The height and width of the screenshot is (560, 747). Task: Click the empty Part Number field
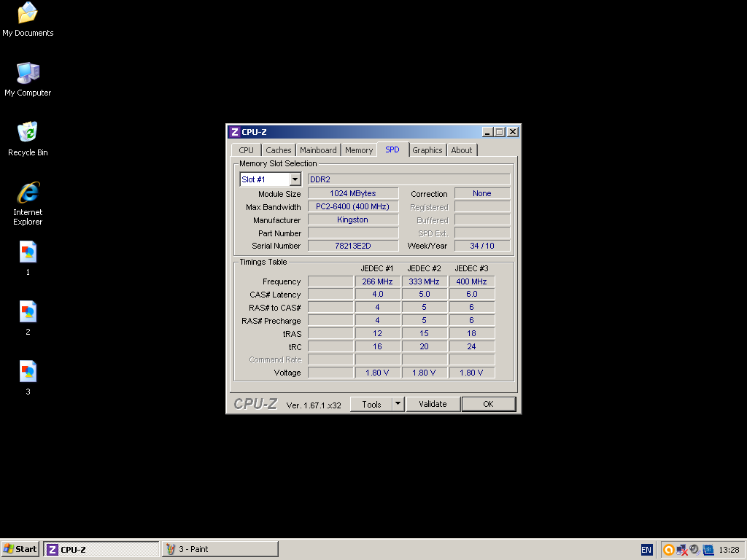(353, 233)
